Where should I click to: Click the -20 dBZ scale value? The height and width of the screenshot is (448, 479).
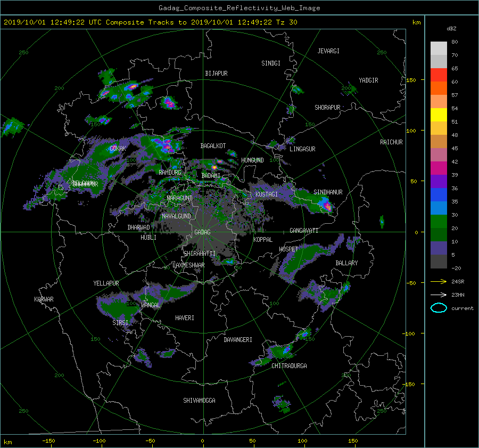pyautogui.click(x=456, y=268)
